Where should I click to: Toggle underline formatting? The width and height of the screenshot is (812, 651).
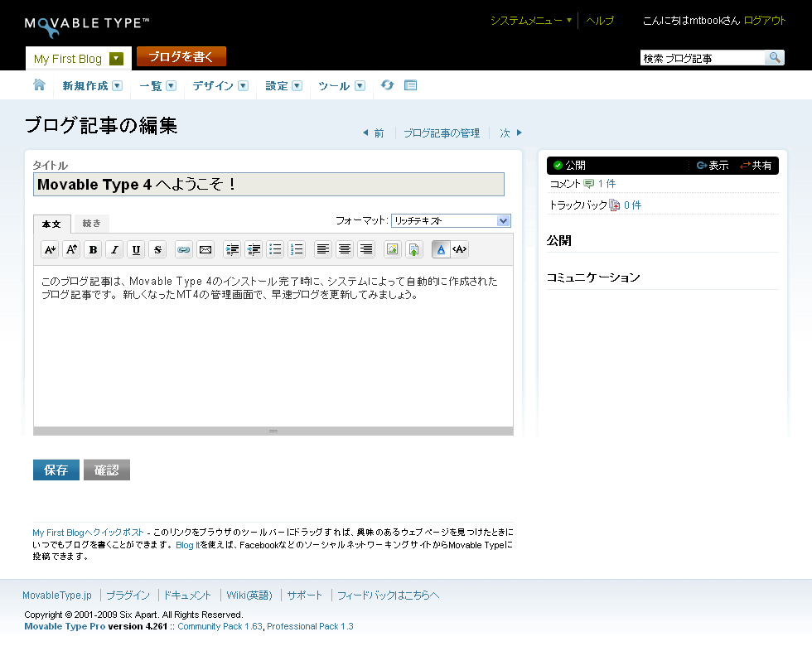tap(136, 249)
